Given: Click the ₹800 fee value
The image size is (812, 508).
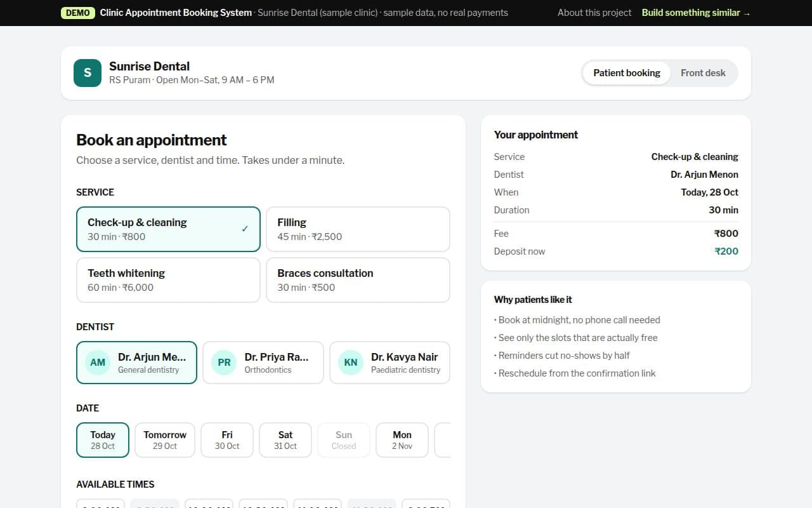Looking at the screenshot, I should pos(726,234).
